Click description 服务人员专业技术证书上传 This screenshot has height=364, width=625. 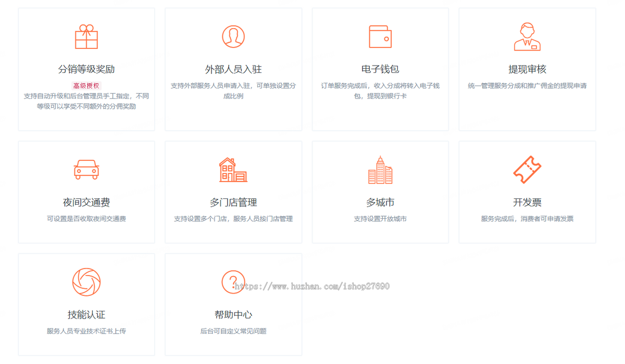pos(86,331)
